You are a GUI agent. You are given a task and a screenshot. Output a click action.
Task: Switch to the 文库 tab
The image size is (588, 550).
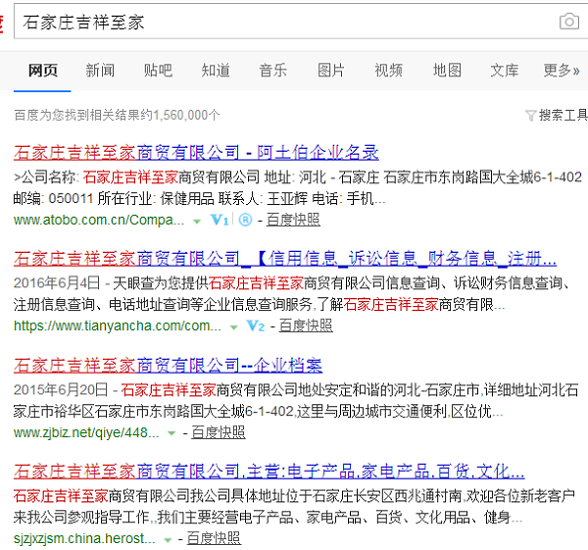pyautogui.click(x=504, y=70)
